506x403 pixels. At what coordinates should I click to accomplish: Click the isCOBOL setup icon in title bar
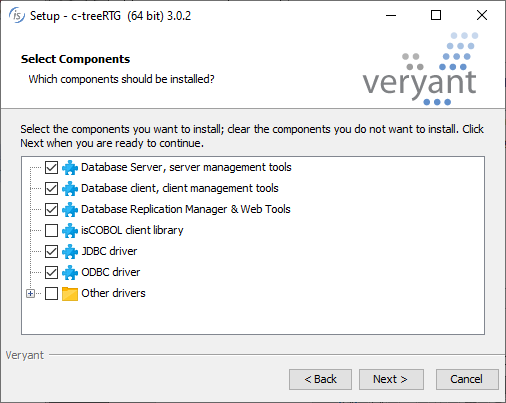16,15
